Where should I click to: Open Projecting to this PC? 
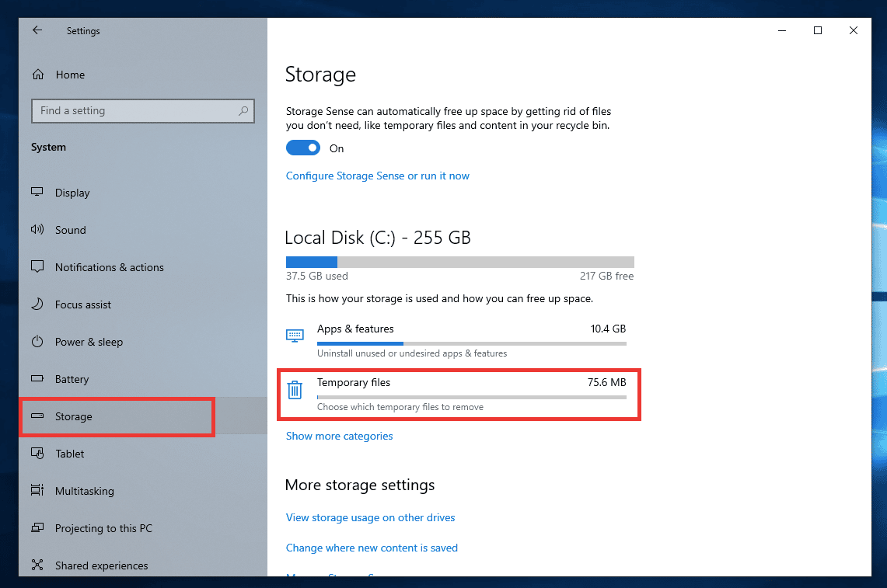(142, 529)
